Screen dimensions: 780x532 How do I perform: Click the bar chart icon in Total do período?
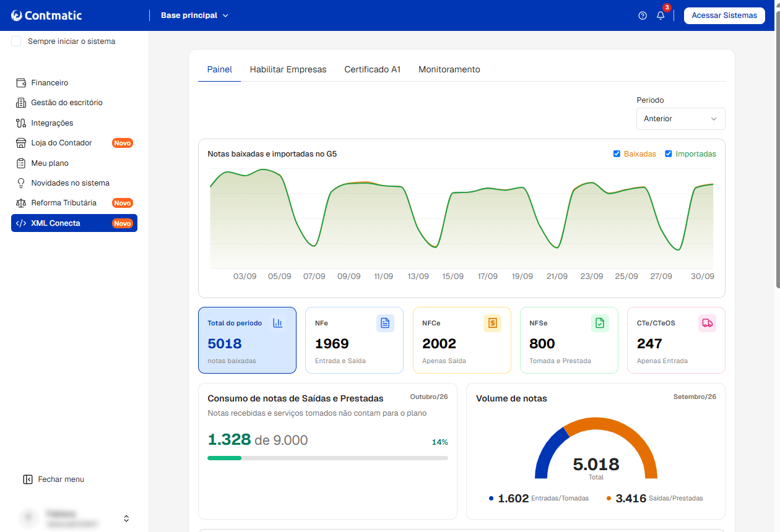tap(278, 323)
